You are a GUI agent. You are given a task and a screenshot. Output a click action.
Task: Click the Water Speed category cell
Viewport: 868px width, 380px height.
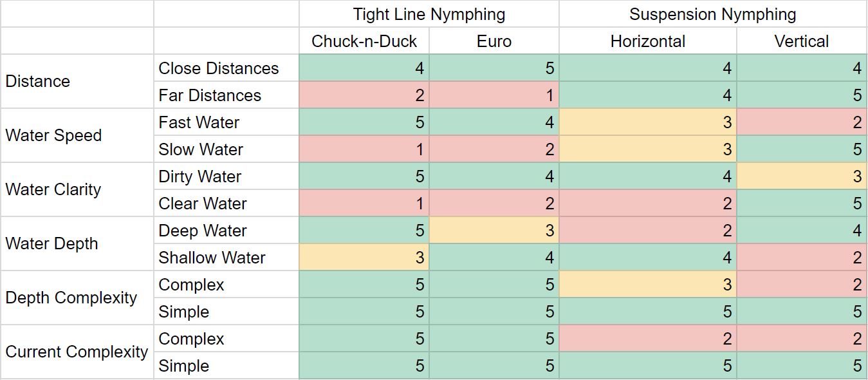[x=77, y=136]
